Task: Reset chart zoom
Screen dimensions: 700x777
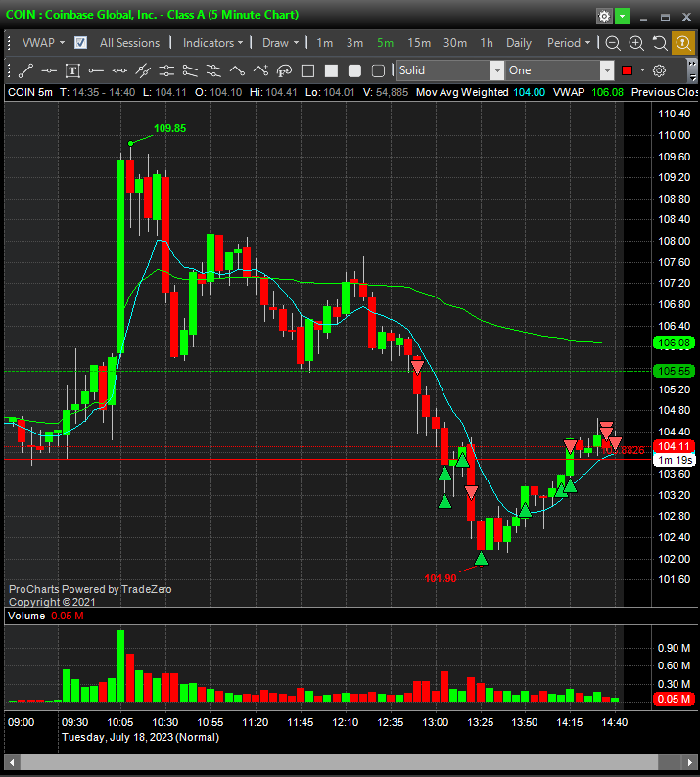Action: coord(660,44)
